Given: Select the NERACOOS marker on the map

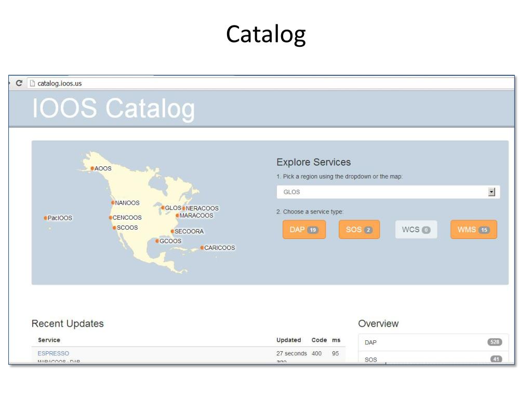Looking at the screenshot, I should (x=183, y=208).
